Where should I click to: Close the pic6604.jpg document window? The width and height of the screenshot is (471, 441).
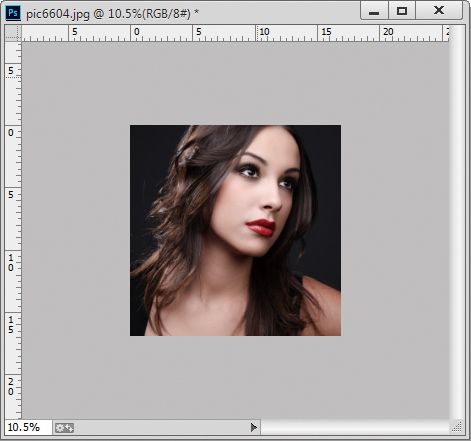click(439, 11)
